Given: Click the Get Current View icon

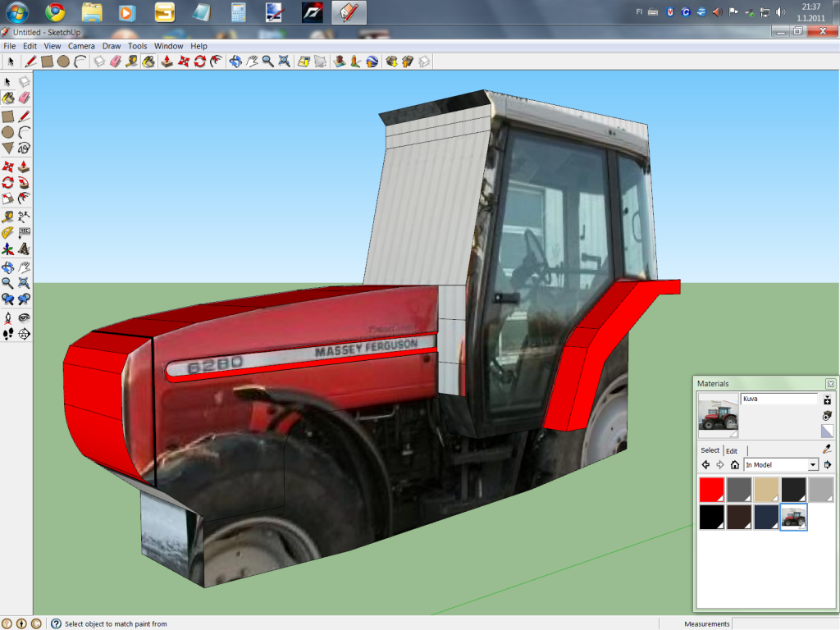Looking at the screenshot, I should point(304,62).
